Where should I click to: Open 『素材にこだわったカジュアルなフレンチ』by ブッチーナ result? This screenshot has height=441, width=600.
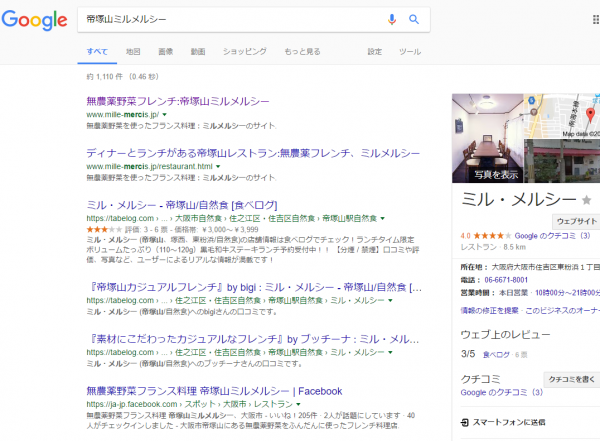pyautogui.click(x=253, y=339)
